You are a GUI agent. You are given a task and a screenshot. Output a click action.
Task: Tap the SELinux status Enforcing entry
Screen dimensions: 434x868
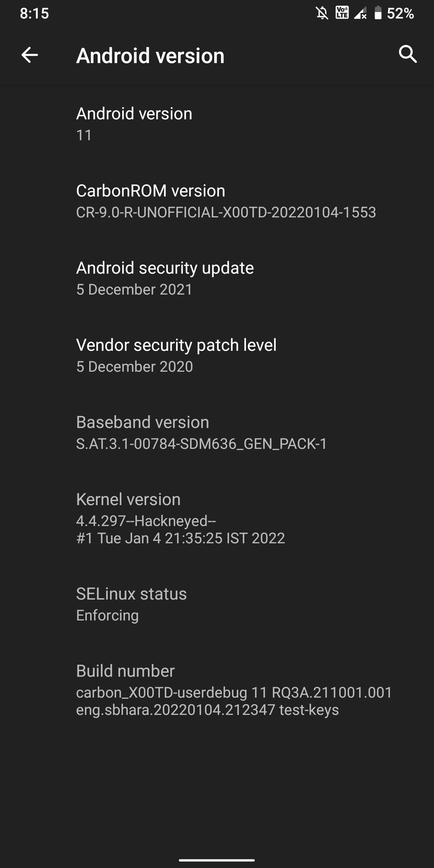217,604
